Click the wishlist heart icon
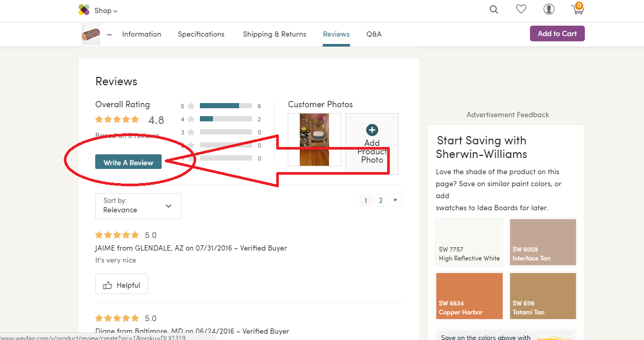644x340 pixels. coord(521,9)
